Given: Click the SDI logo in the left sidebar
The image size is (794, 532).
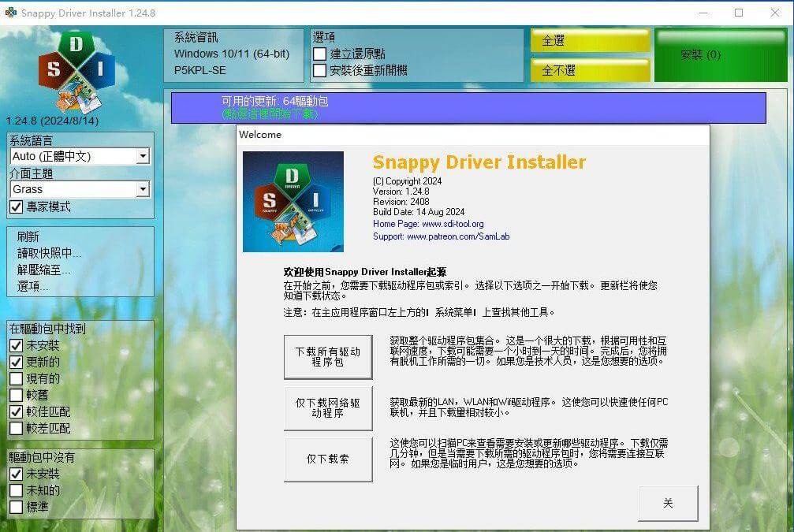Looking at the screenshot, I should pos(77,72).
